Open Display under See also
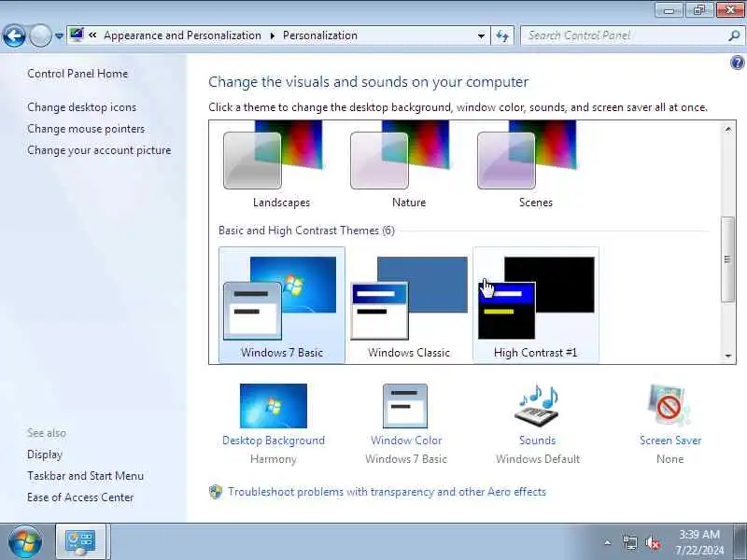 [45, 455]
